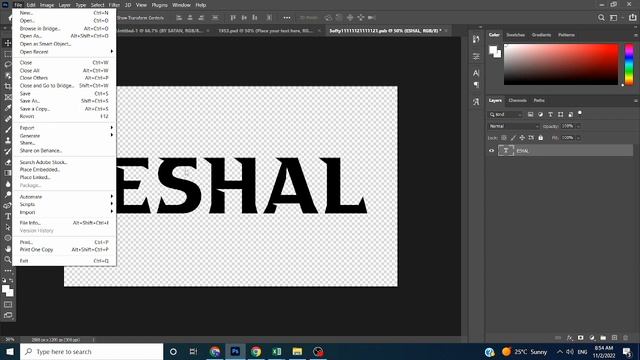640x360 pixels.
Task: Open File Explorer from the taskbar
Action: click(x=297, y=351)
